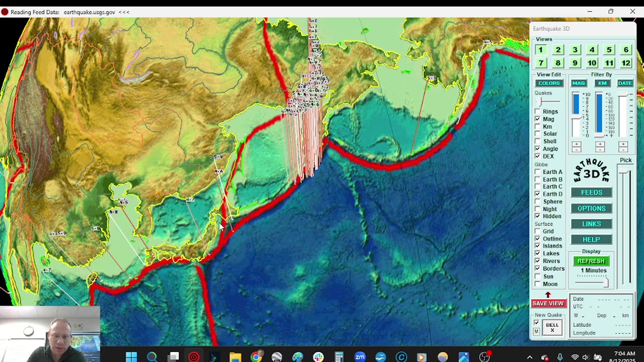Disable the Islands surface option
Viewport: 644px width, 362px height.
tap(537, 246)
